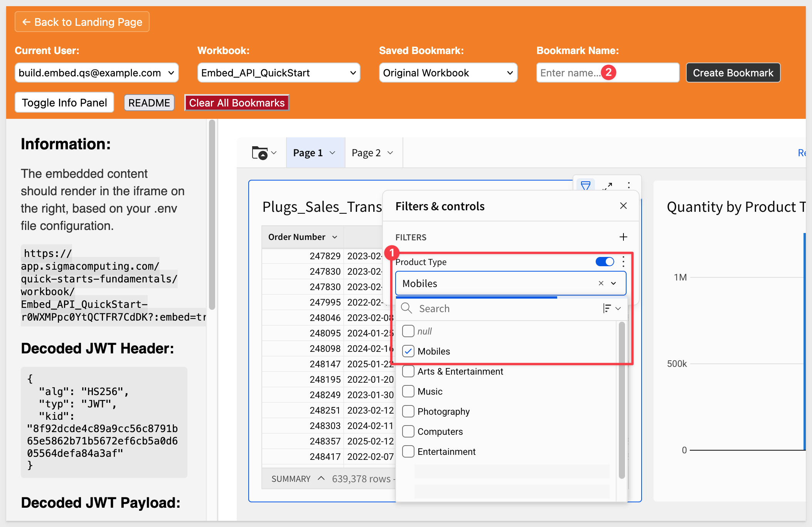
Task: Click the filter Search text field
Action: coord(506,308)
